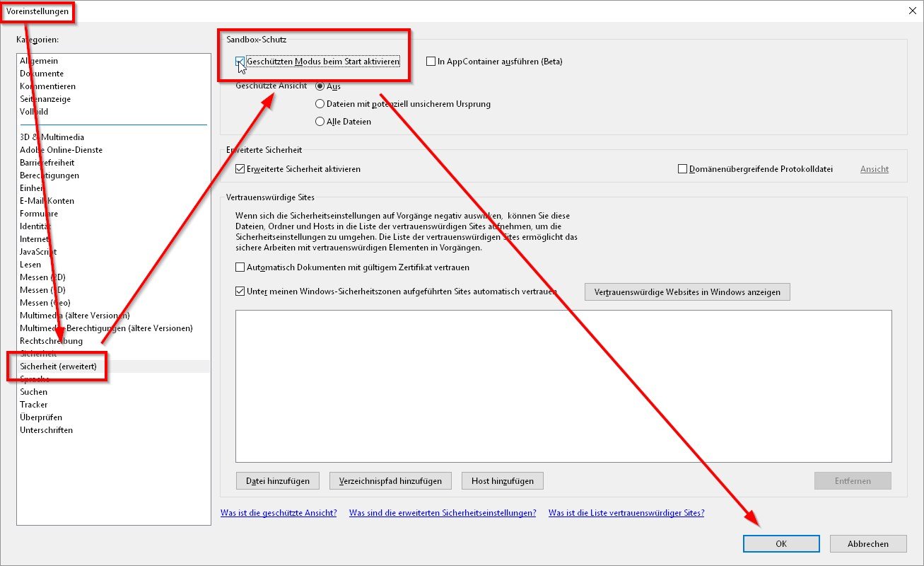Click Host hinzufügen
This screenshot has width=924, height=566.
[x=502, y=480]
